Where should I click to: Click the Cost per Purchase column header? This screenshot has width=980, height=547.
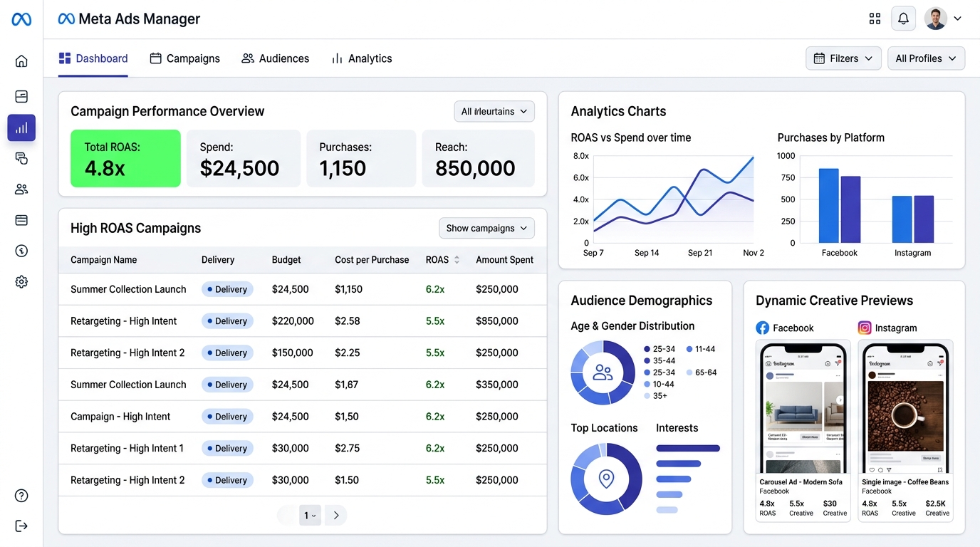[372, 260]
